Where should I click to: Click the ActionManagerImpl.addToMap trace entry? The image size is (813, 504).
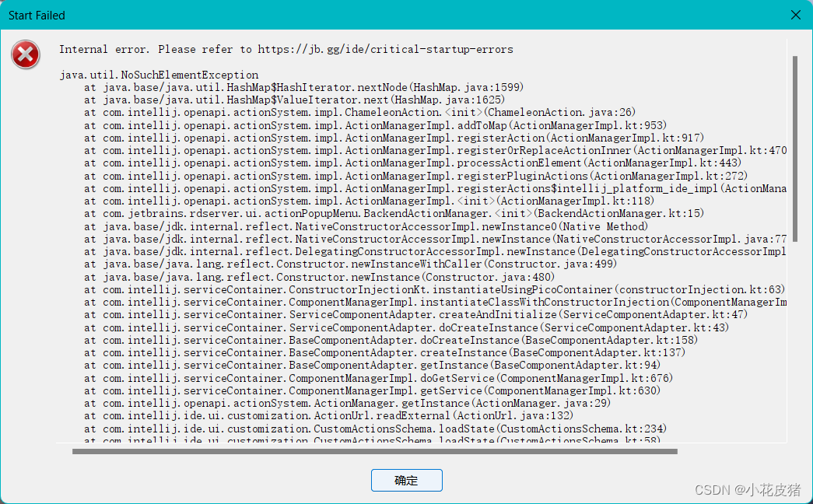pyautogui.click(x=335, y=124)
